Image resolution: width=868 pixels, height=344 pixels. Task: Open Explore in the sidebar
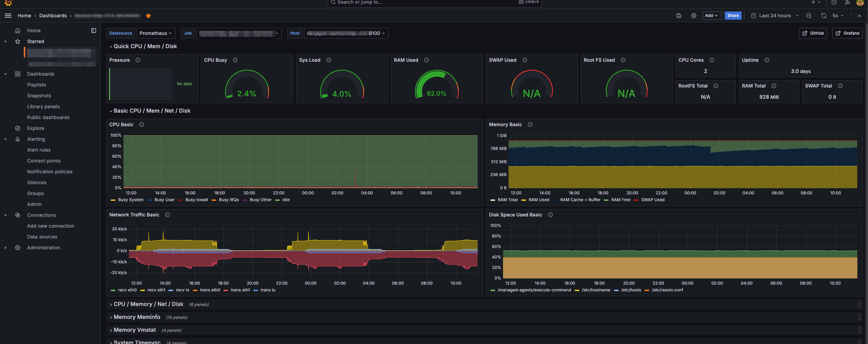[36, 128]
